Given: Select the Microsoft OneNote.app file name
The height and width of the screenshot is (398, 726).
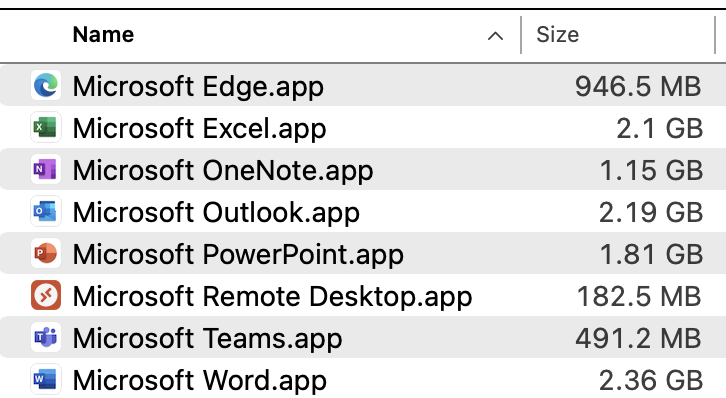Looking at the screenshot, I should [223, 171].
